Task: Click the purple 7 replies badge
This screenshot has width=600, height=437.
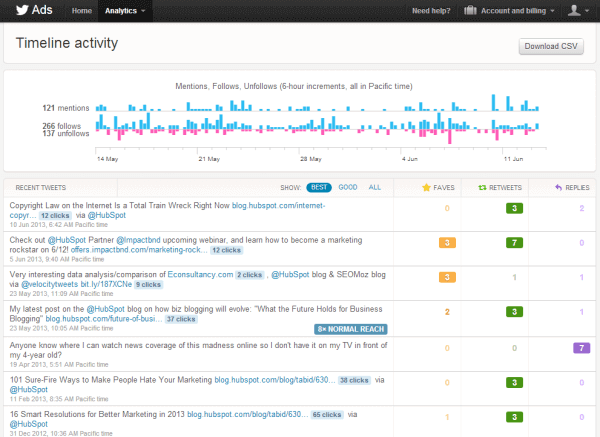Action: [x=581, y=348]
